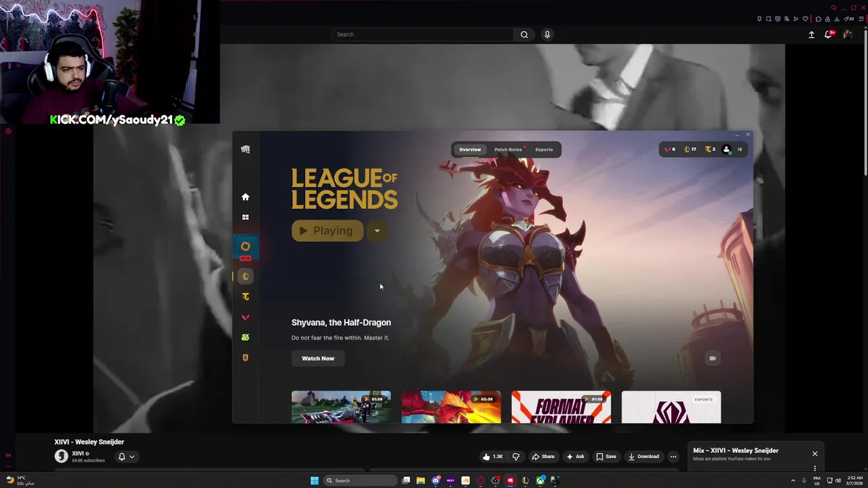Open more actions ellipsis under video
The width and height of the screenshot is (868, 488).
673,457
